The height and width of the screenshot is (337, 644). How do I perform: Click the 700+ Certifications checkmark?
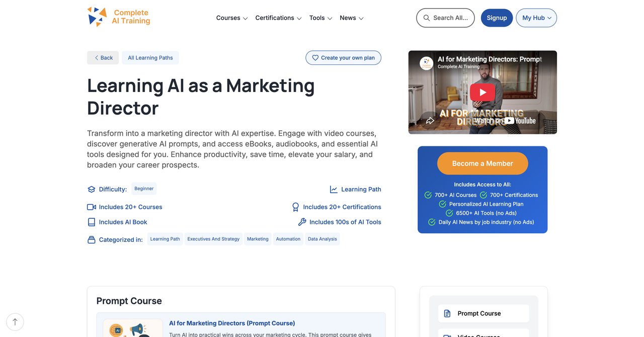pyautogui.click(x=484, y=195)
